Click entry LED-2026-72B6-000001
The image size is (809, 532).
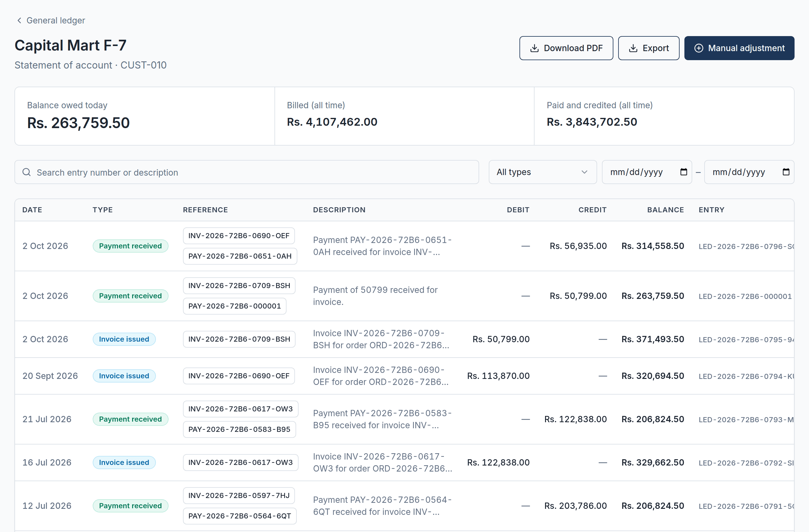tap(745, 296)
